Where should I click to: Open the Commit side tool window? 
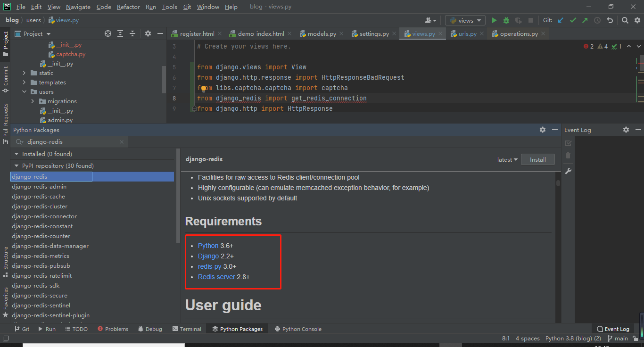point(5,80)
